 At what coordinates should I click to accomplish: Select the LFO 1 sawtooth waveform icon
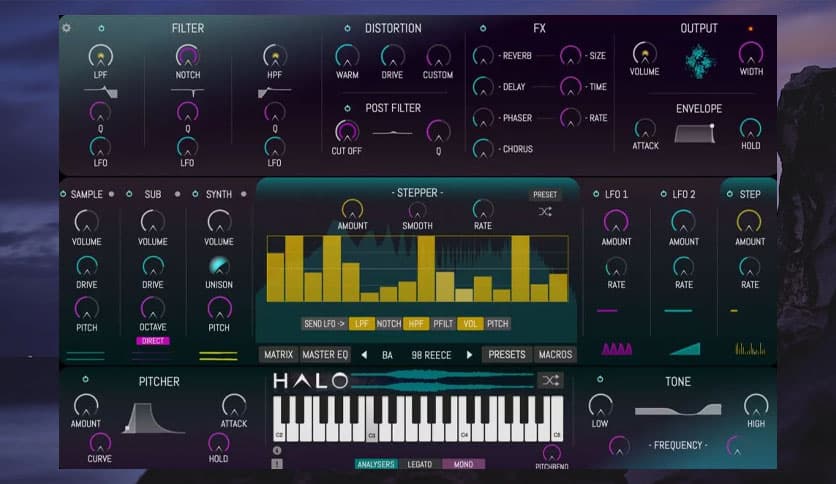(x=616, y=349)
